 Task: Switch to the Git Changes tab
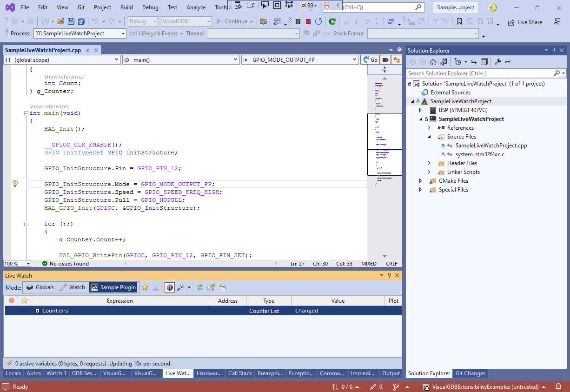471,373
